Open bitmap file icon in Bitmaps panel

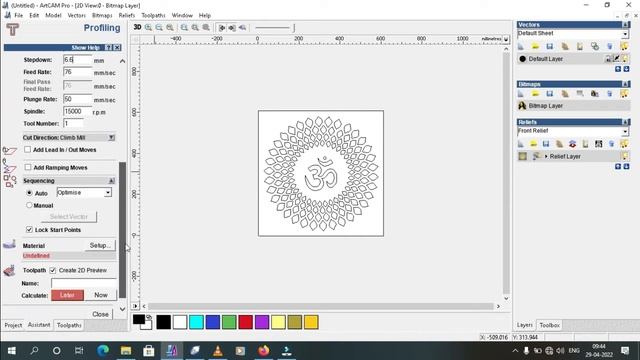click(x=535, y=94)
